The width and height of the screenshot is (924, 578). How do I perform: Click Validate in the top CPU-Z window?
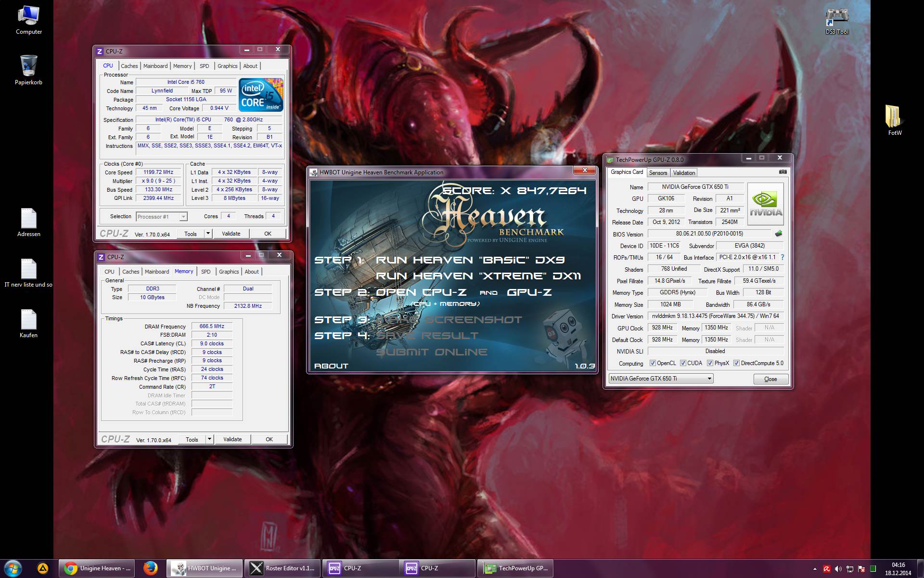231,234
